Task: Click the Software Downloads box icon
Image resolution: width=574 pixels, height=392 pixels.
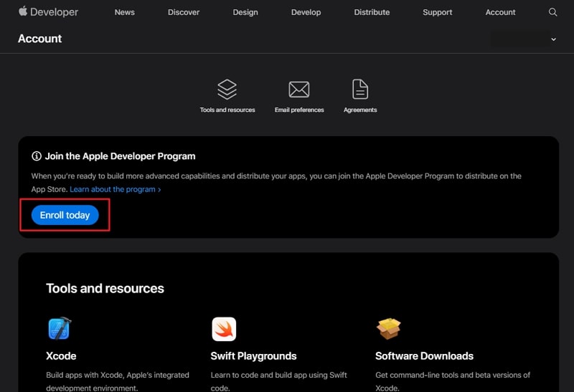Action: point(388,328)
